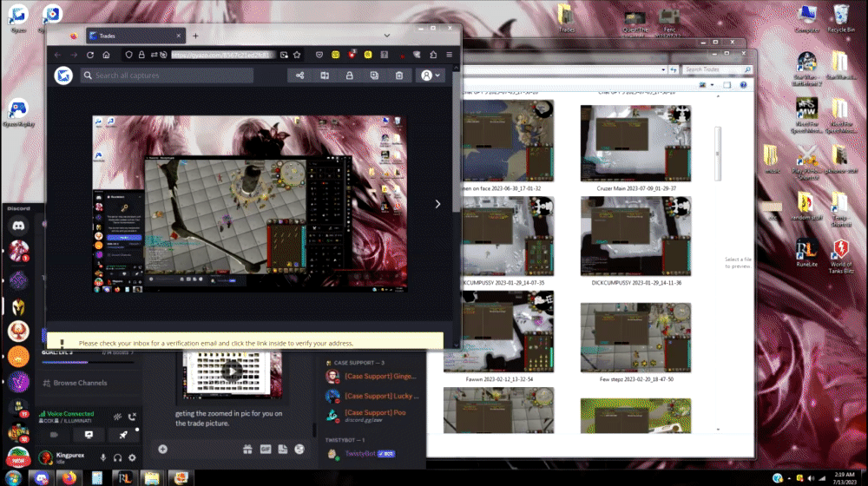Select the Fawwn 2023-02-12_13-32-54 file

coord(499,337)
